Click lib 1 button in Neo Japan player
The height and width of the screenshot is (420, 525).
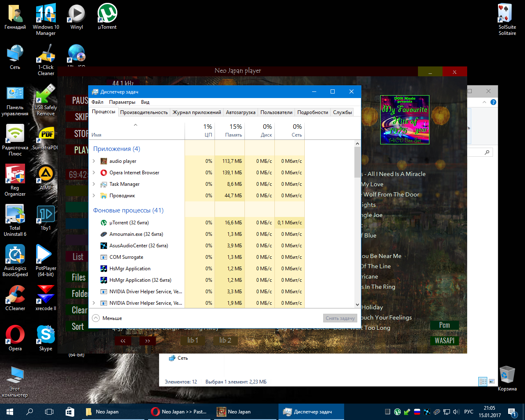pyautogui.click(x=193, y=340)
